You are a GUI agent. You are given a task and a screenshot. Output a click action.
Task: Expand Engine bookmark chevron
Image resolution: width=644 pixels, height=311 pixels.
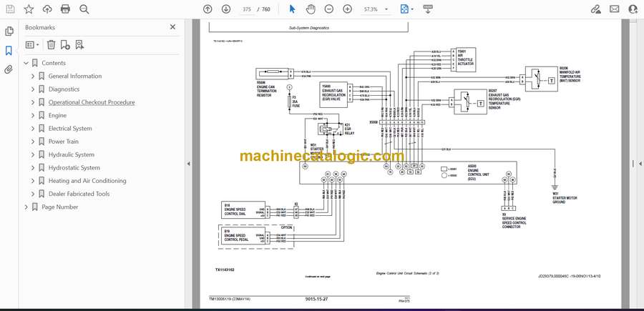pyautogui.click(x=33, y=116)
